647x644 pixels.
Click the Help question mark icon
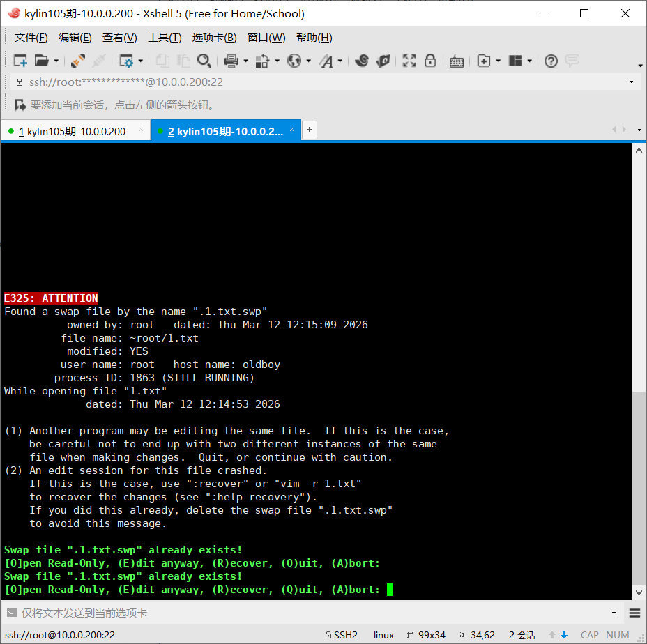[x=551, y=61]
